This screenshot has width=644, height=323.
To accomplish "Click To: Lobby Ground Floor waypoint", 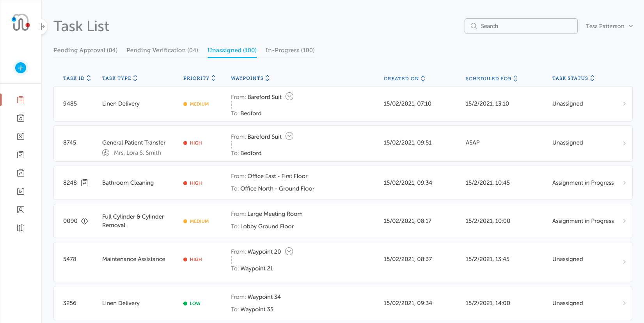I will click(262, 226).
